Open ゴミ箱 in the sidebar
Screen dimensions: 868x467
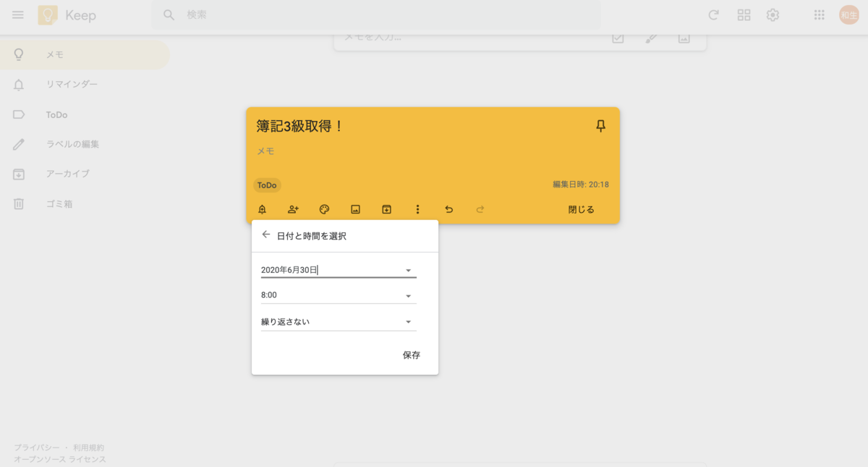click(85, 204)
